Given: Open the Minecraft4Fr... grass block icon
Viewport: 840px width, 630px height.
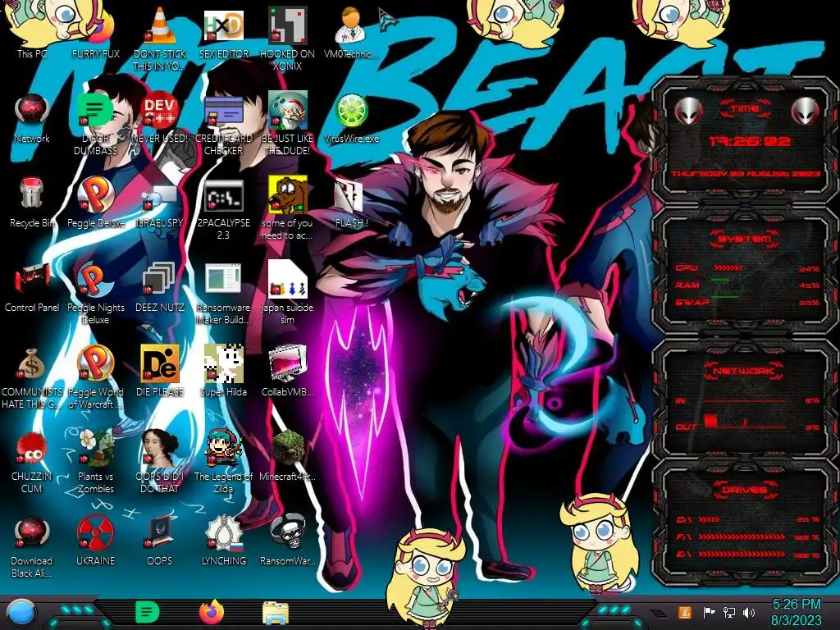Looking at the screenshot, I should coord(288,455).
